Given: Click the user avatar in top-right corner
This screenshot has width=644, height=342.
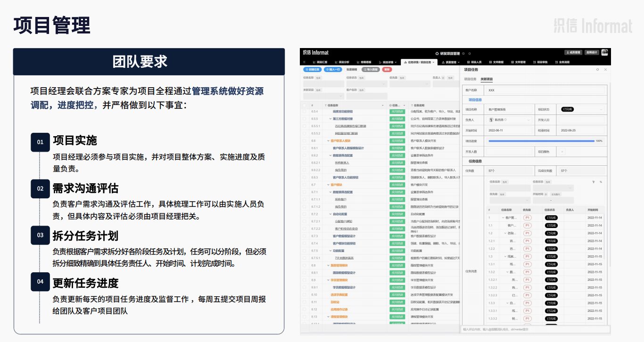Looking at the screenshot, I should click(605, 53).
